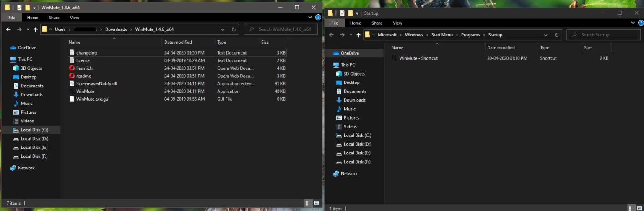Open the Share tab in WinMute folder window
The image size is (644, 211).
[x=54, y=18]
